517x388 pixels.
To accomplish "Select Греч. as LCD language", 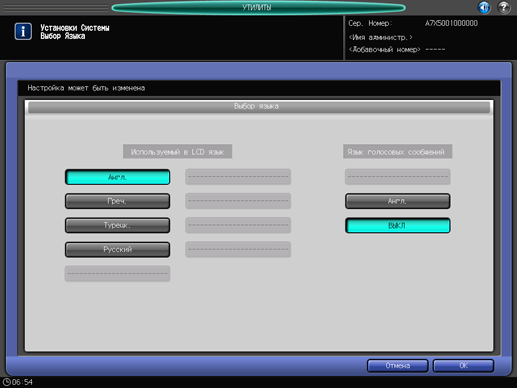I will [x=117, y=201].
